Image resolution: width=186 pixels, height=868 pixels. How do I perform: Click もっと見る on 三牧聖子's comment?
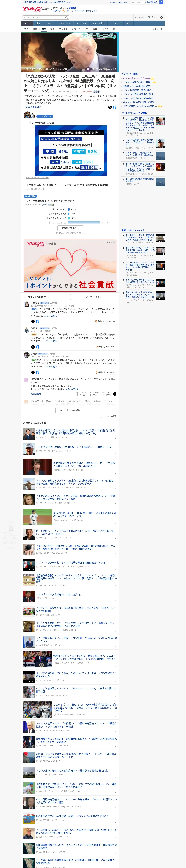52,316
